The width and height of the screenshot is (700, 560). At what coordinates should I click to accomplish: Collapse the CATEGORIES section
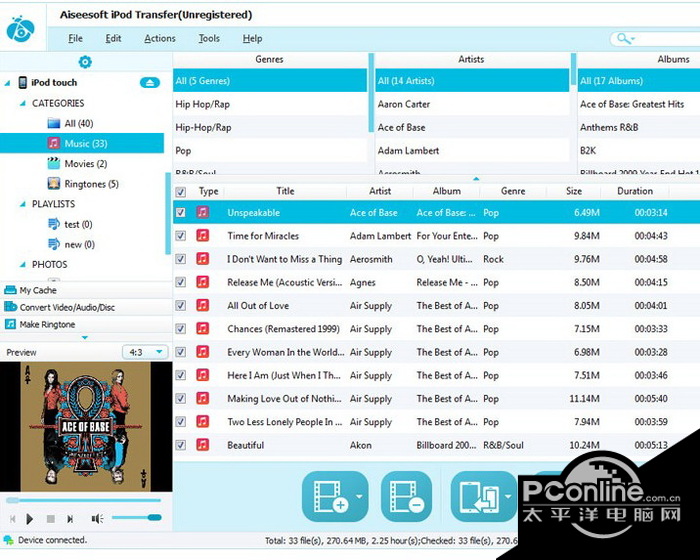[22, 104]
